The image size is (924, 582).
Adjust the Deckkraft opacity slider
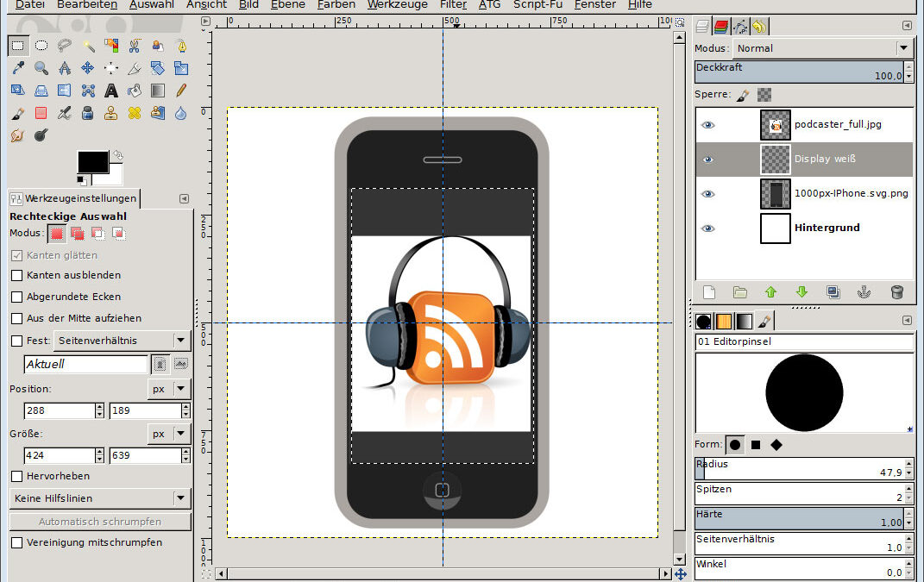(x=800, y=72)
